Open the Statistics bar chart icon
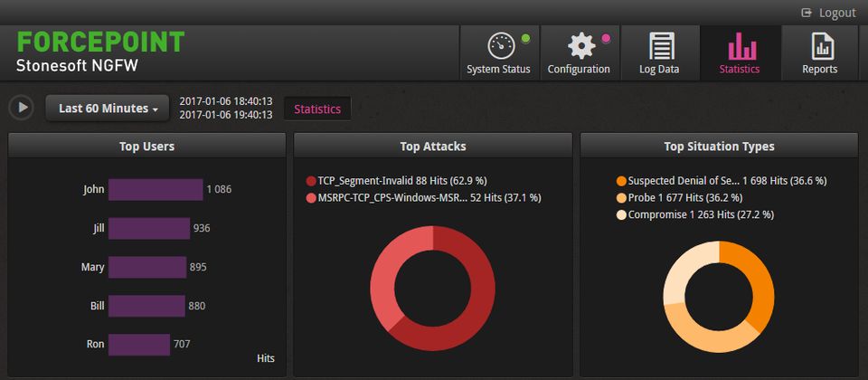 click(741, 45)
